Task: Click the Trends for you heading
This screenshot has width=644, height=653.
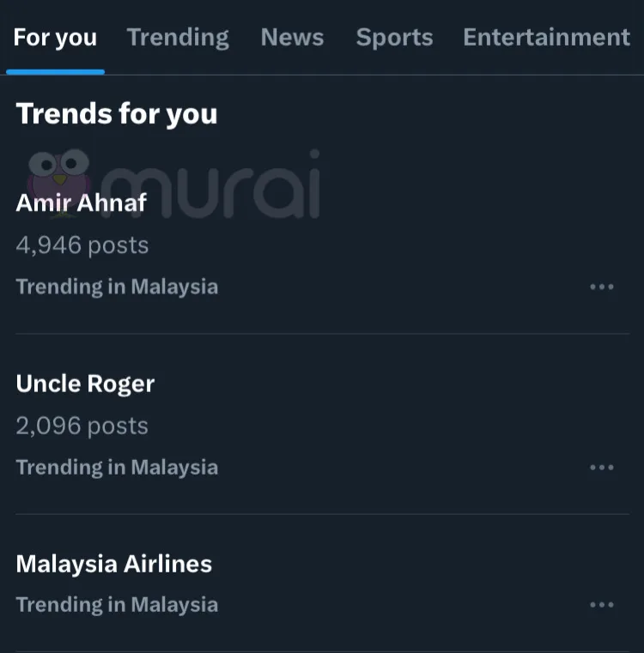Action: pyautogui.click(x=117, y=114)
